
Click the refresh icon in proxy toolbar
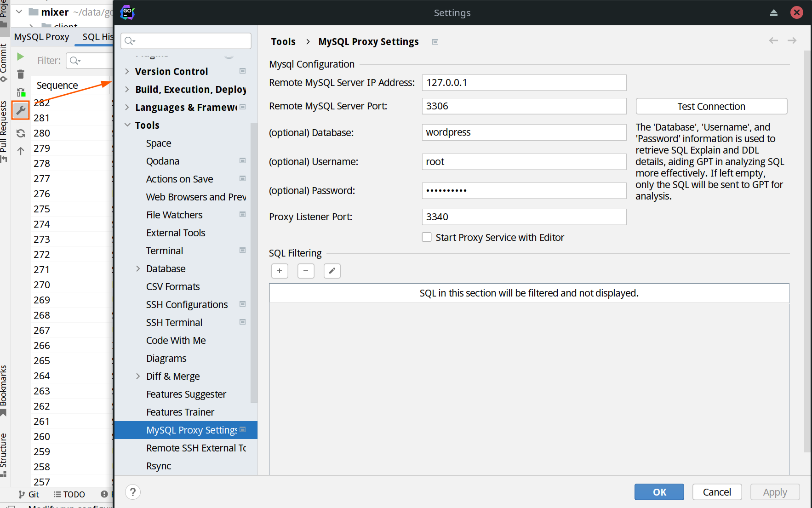[x=21, y=133]
